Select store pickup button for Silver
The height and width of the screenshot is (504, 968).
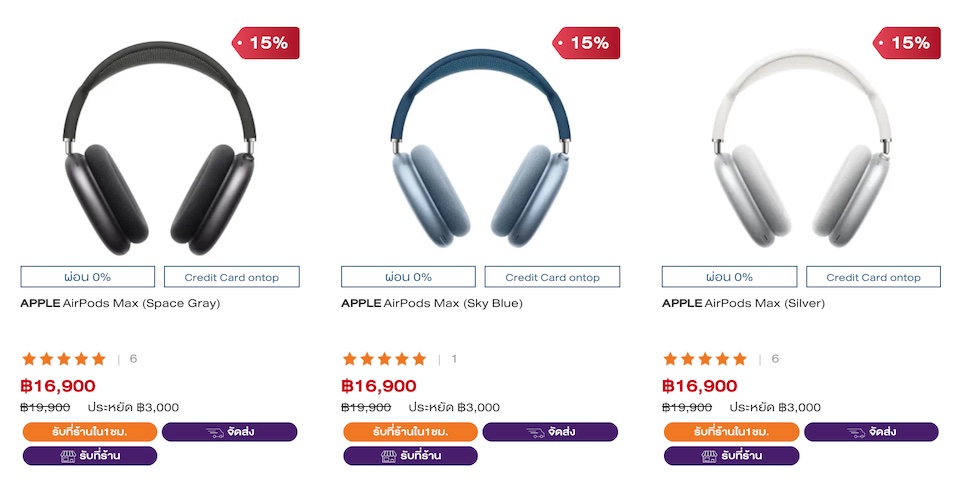click(x=731, y=456)
